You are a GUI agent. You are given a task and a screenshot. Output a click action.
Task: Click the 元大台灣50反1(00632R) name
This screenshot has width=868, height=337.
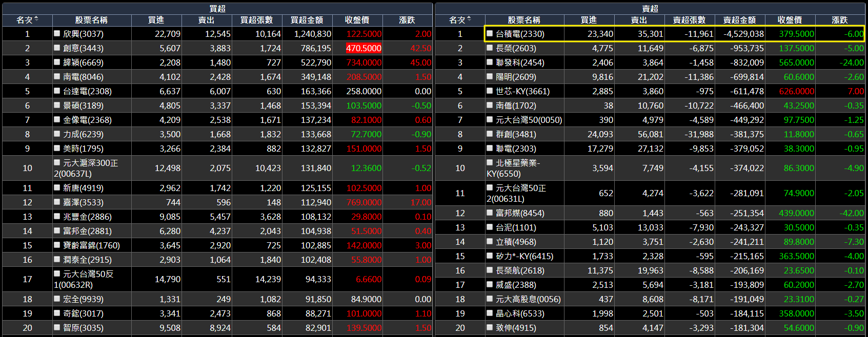point(84,279)
